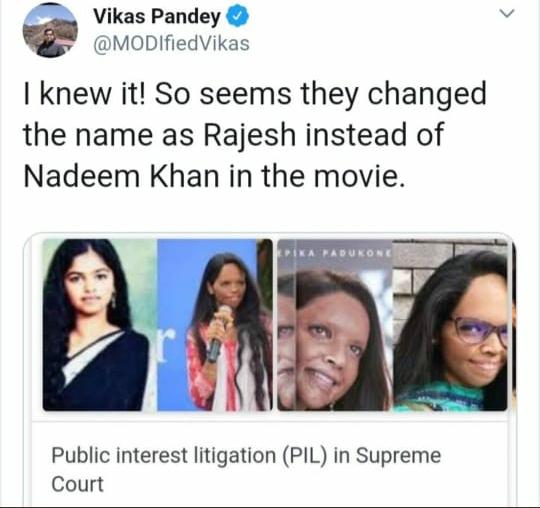Expand the tweet options chevron
This screenshot has height=508, width=540.
[x=507, y=13]
